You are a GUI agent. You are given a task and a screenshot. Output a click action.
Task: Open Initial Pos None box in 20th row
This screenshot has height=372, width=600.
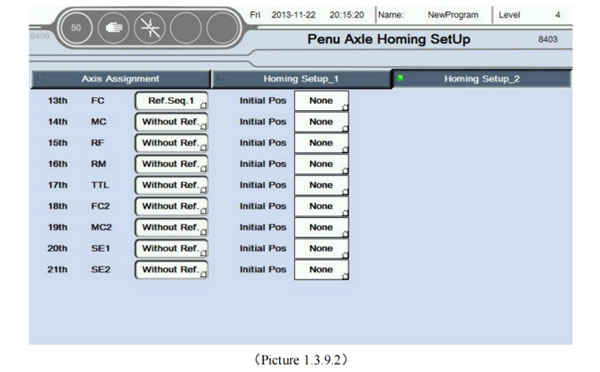321,248
